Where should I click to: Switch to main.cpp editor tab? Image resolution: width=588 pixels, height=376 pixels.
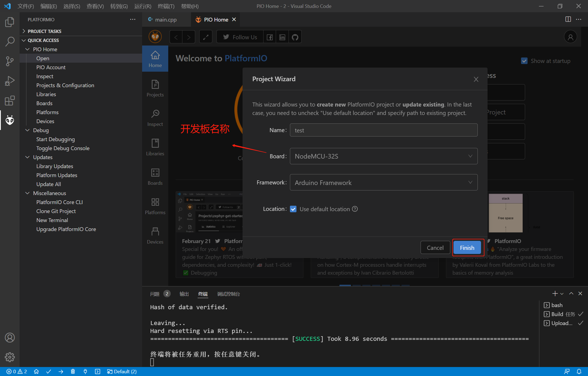tap(166, 20)
